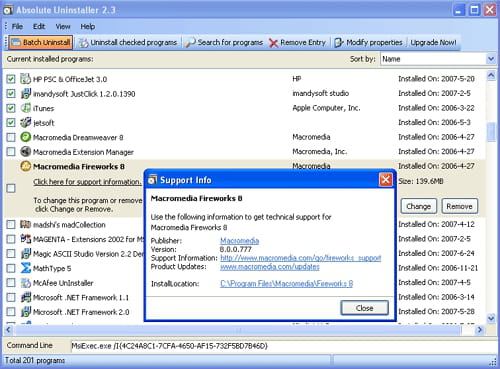Screen dimensions: 500x369
Task: Click the Support Info dialog title icon
Action: (x=152, y=180)
